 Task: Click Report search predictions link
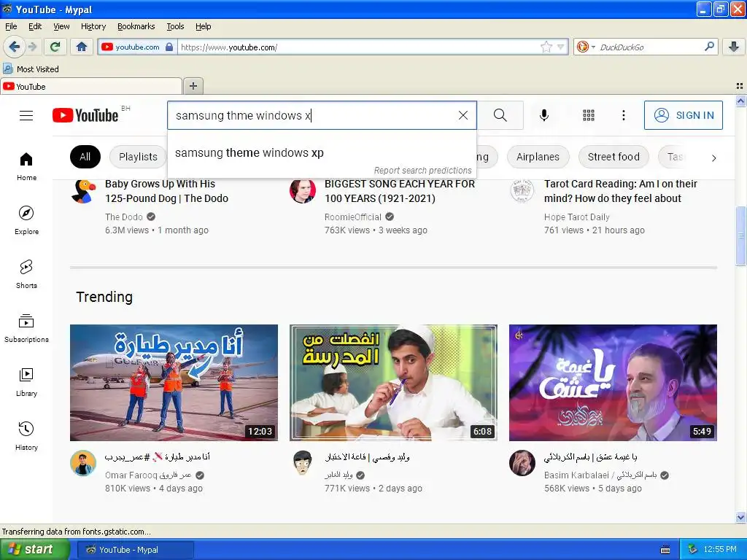[422, 171]
